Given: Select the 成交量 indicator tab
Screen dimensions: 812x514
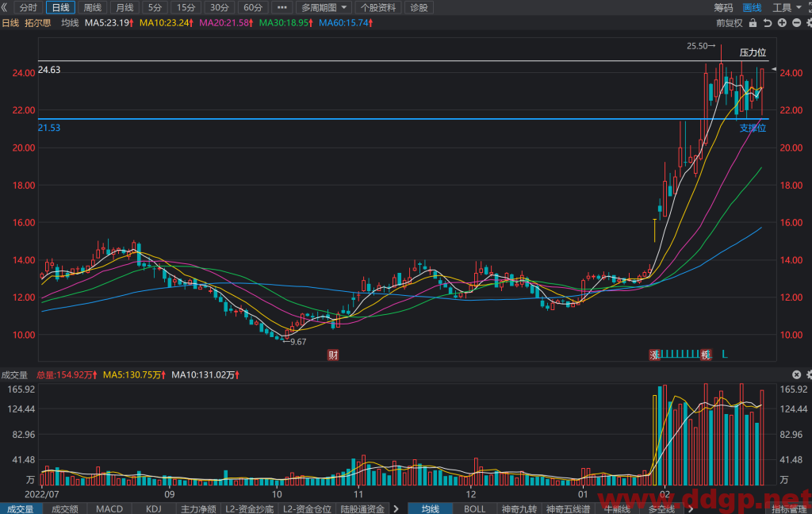Looking at the screenshot, I should pos(21,508).
